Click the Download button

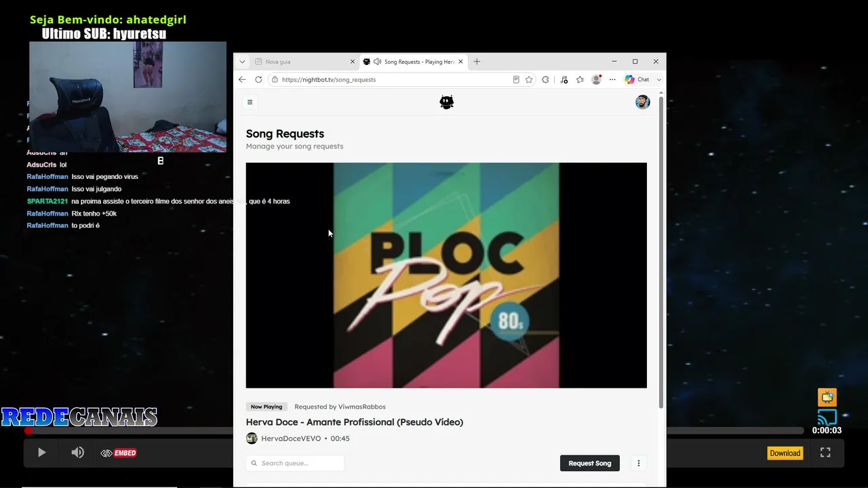(x=785, y=453)
